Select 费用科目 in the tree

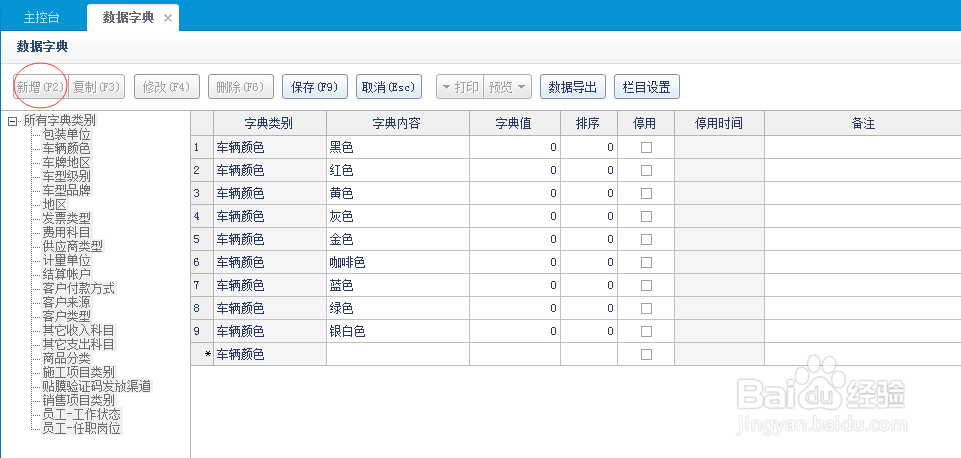coord(66,232)
